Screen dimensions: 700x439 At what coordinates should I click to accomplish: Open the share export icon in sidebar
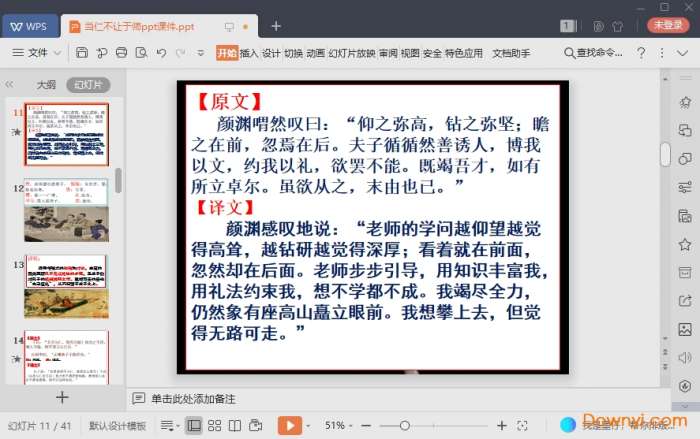[685, 301]
